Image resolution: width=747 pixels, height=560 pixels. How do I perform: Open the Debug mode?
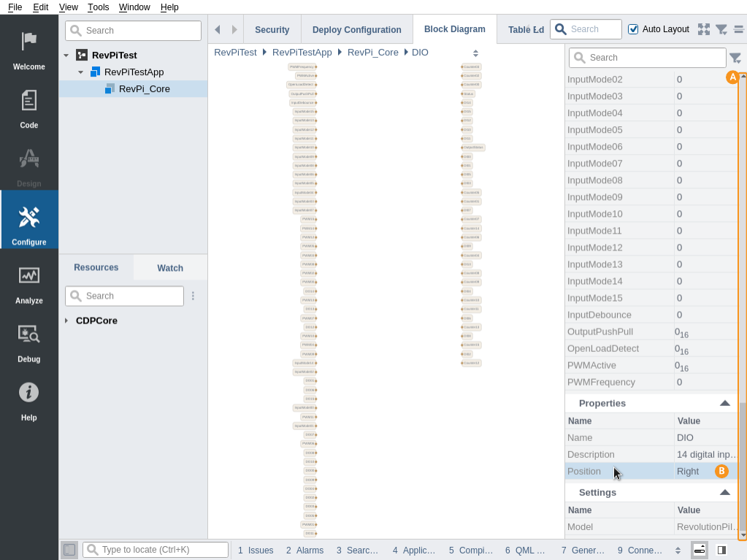coord(29,342)
